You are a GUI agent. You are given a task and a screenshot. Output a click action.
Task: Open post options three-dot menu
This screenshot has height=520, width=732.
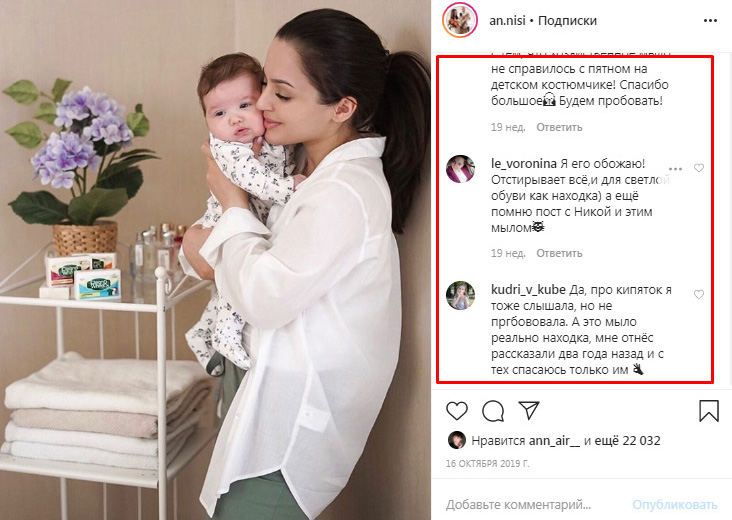click(x=710, y=21)
